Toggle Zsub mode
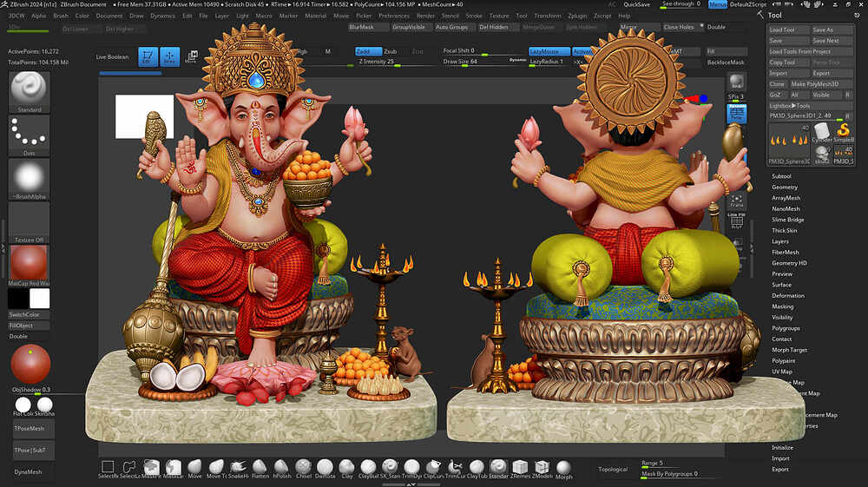This screenshot has width=868, height=487. click(x=391, y=51)
